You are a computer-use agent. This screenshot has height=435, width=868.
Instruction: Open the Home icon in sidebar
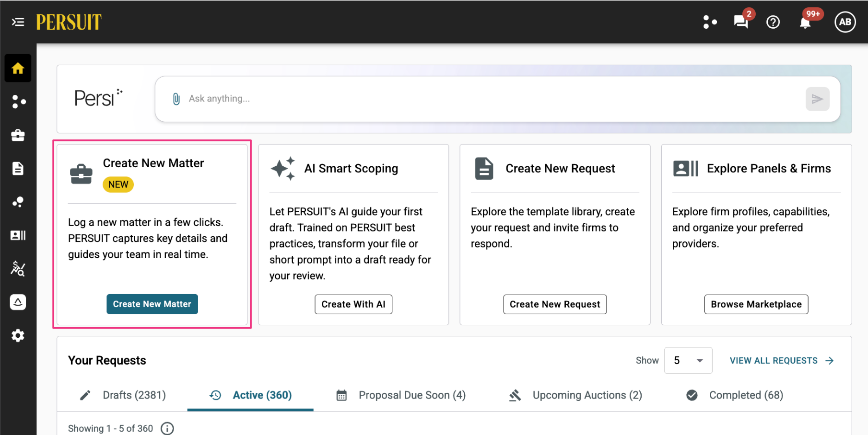(18, 68)
